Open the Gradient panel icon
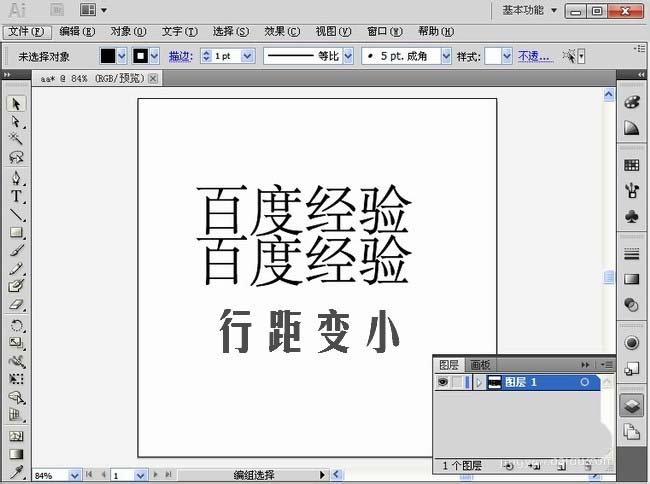This screenshot has height=484, width=650. point(631,279)
